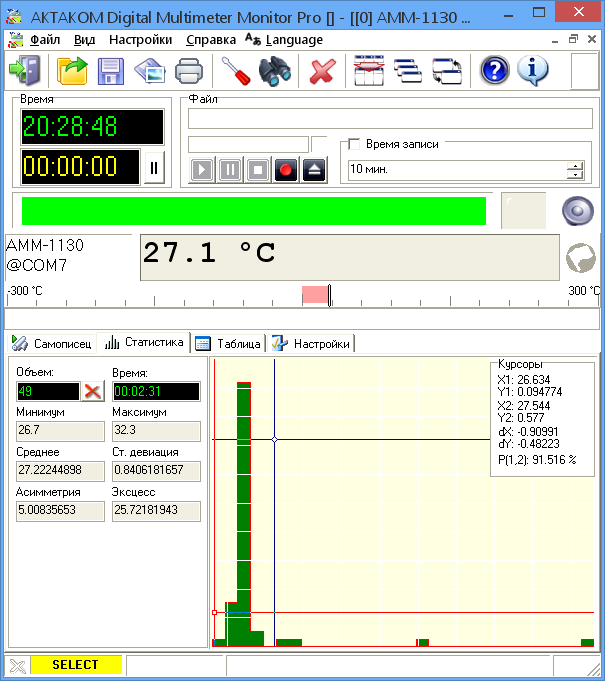605x681 pixels.
Task: Click the Максимум value 32.3
Action: 156,431
